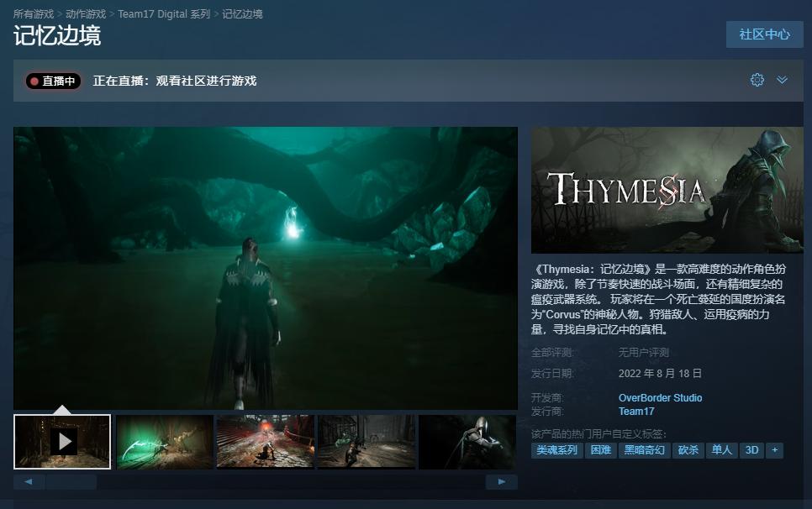Select the 黑暗奇幻 tag
Screen dimensions: 812x509
click(643, 450)
